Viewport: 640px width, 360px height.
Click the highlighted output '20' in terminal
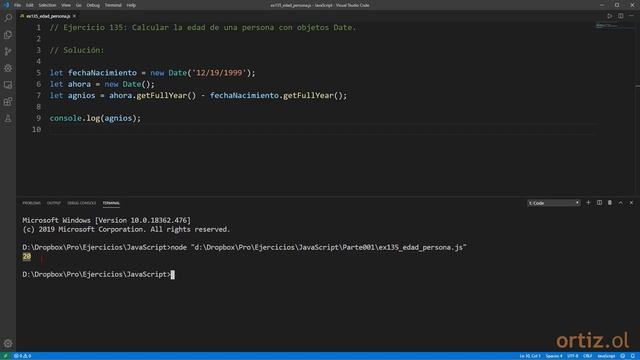coord(27,257)
